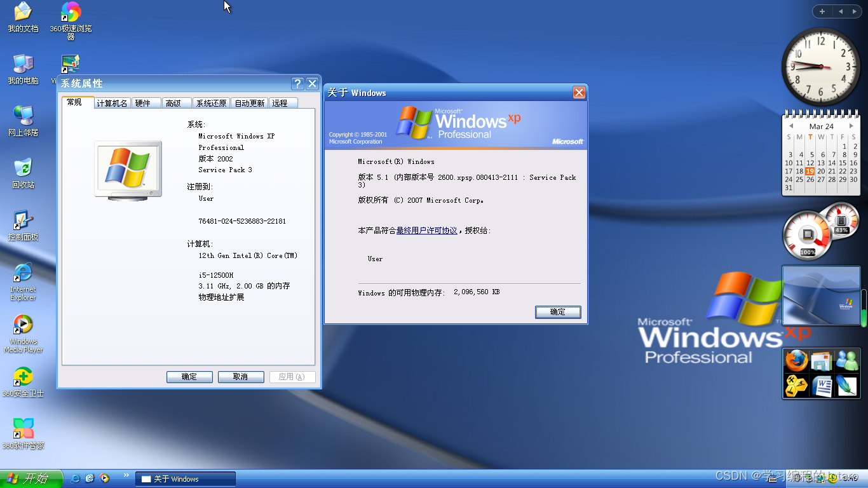Go to previous sidebar gadget page
This screenshot has height=488, width=868.
[x=840, y=11]
